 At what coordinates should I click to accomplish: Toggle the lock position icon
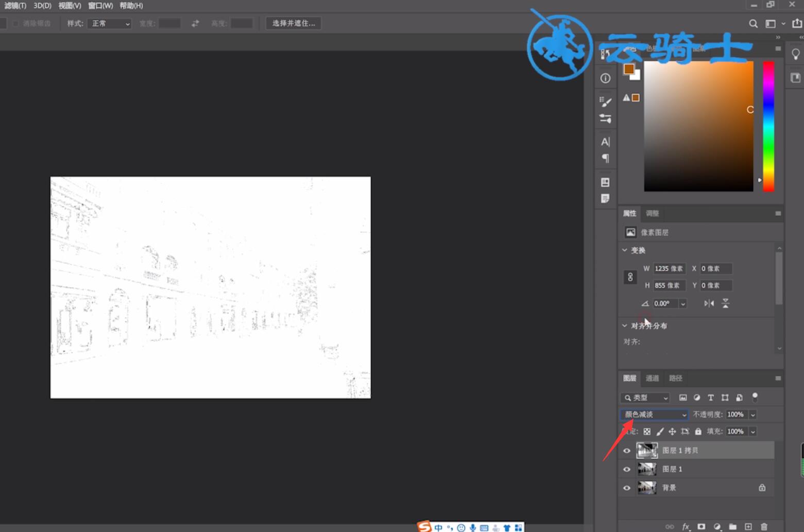click(x=672, y=432)
